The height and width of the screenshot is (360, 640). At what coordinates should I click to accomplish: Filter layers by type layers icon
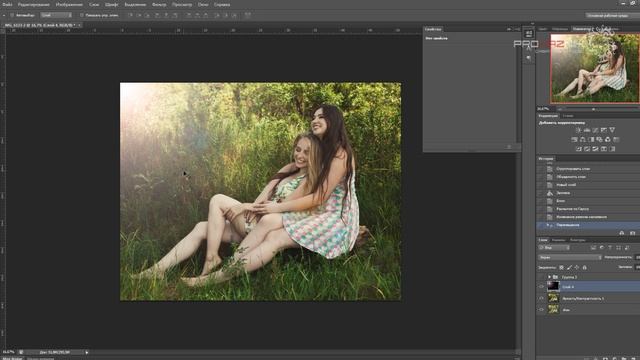click(x=610, y=248)
